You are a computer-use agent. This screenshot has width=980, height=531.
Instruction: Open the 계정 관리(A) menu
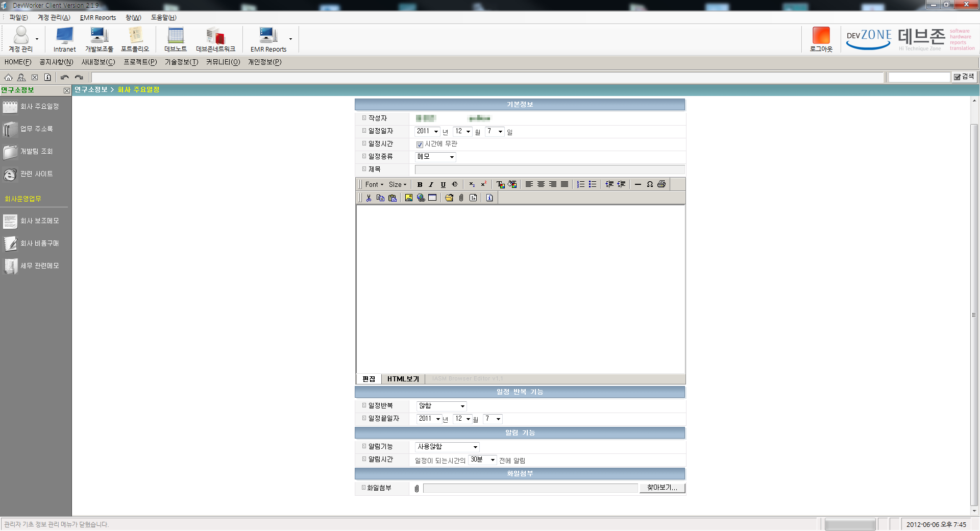tap(54, 17)
